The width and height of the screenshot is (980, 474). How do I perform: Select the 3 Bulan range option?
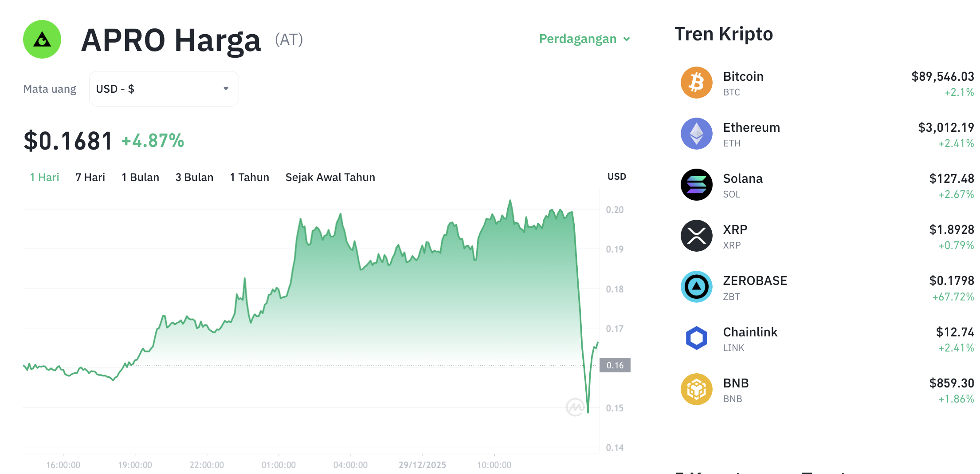coord(194,177)
